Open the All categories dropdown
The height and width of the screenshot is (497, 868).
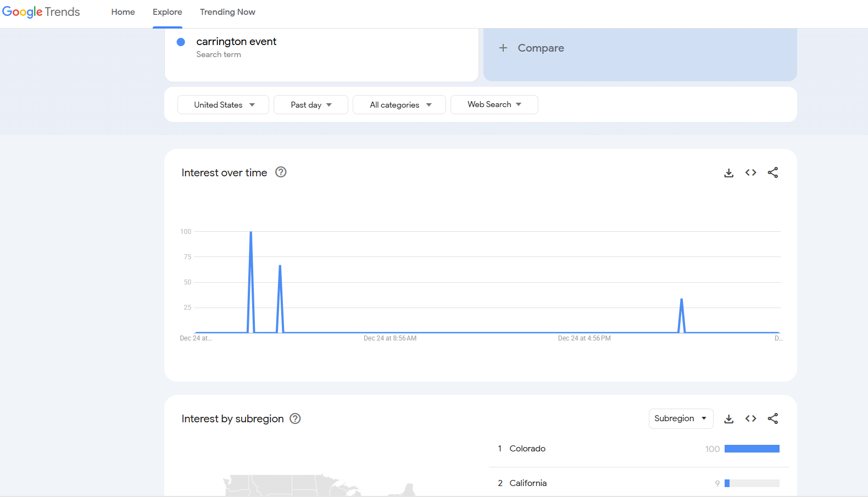click(399, 104)
